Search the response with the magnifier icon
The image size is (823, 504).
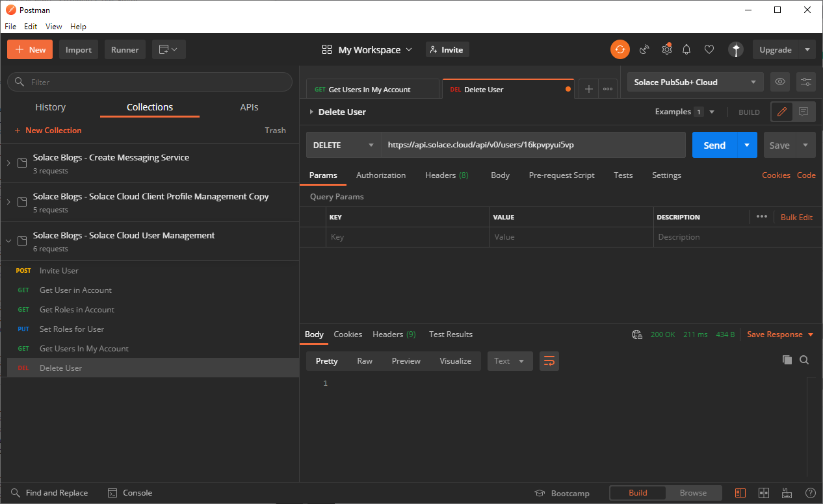pos(804,360)
